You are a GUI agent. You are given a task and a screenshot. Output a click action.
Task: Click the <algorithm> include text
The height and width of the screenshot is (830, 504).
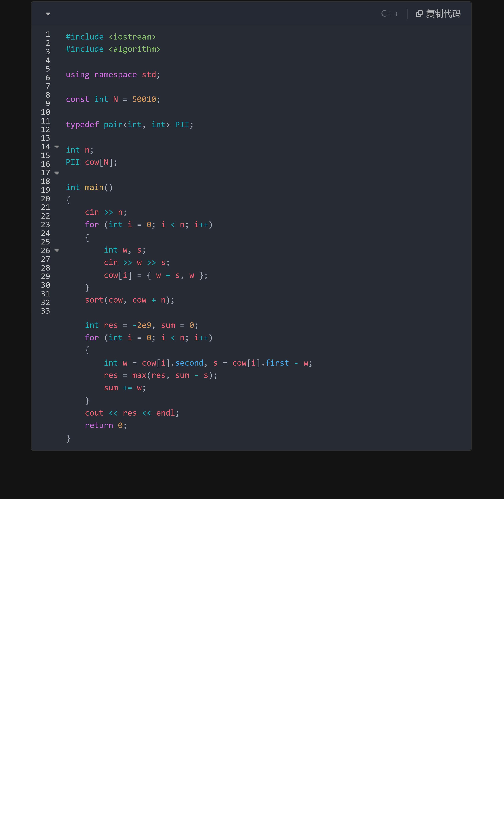coord(134,49)
